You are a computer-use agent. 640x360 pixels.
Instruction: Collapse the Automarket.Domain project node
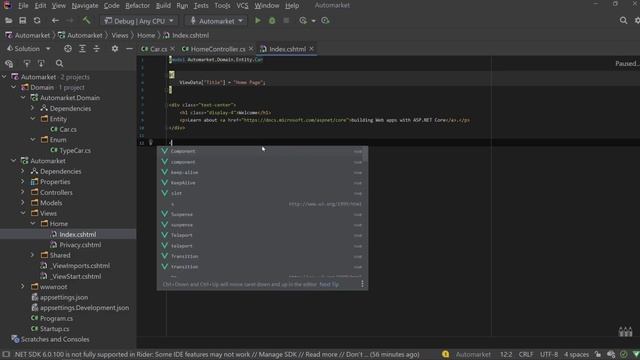coord(23,98)
